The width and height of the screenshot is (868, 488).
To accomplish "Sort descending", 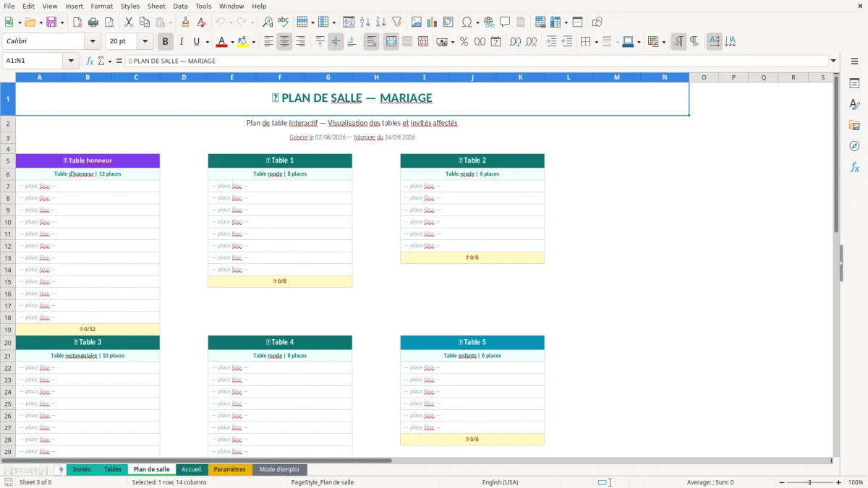I will [x=381, y=22].
